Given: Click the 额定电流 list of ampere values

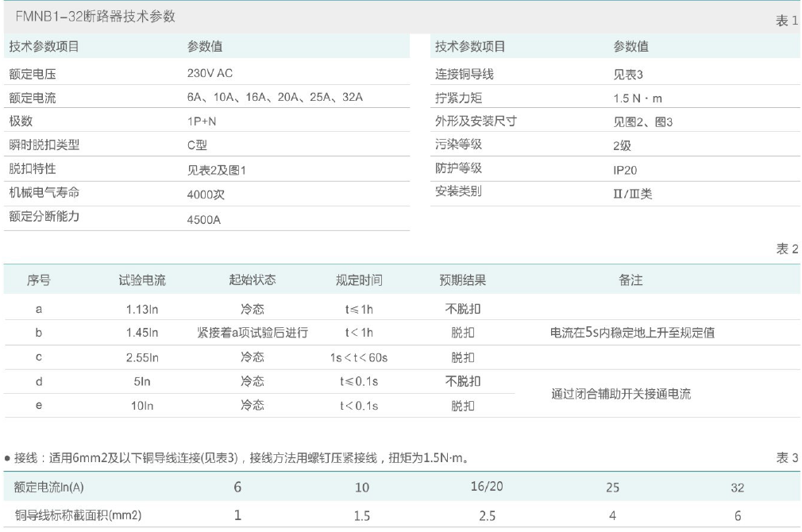Looking at the screenshot, I should click(x=275, y=98).
